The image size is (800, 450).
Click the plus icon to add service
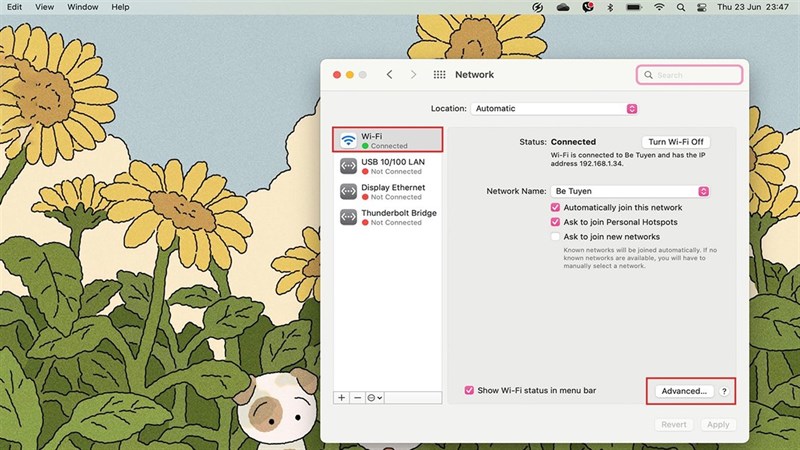pyautogui.click(x=342, y=397)
